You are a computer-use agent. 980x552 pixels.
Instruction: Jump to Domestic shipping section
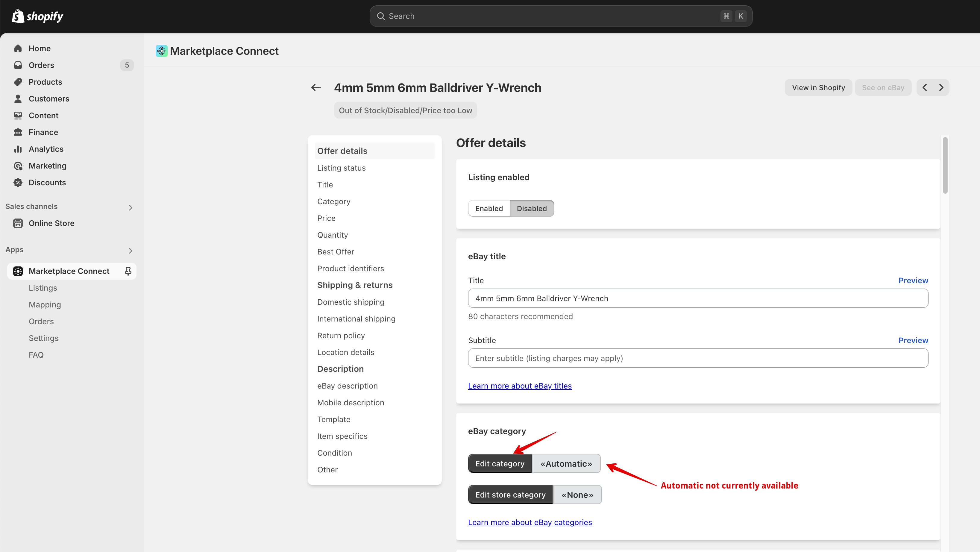point(351,302)
